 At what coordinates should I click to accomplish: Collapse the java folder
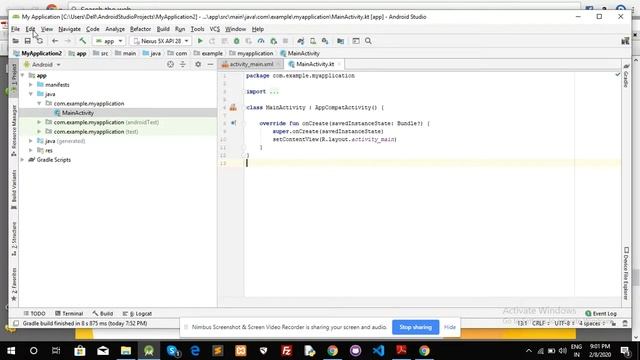click(31, 94)
